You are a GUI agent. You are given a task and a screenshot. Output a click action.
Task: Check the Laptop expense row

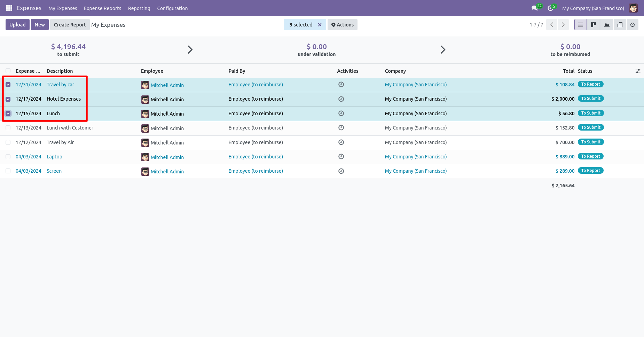pyautogui.click(x=8, y=157)
